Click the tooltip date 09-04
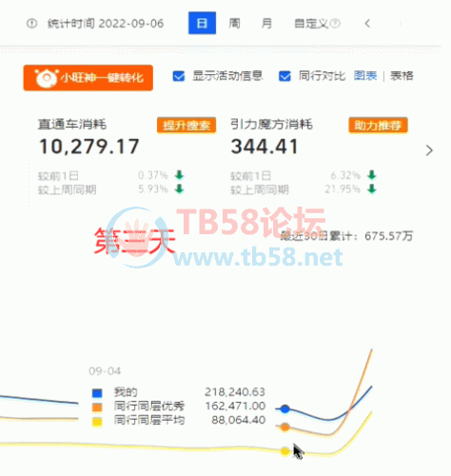Screen dimensions: 451x476 point(105,371)
